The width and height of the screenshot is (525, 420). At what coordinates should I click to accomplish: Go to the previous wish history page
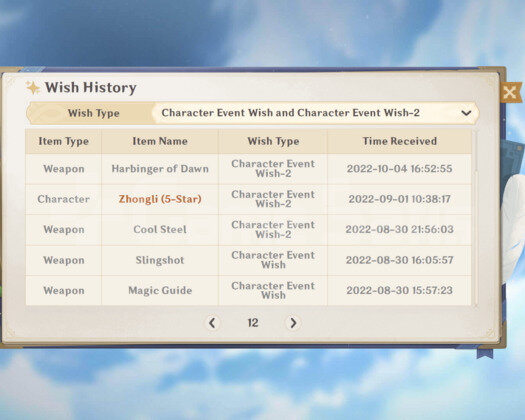tap(212, 323)
